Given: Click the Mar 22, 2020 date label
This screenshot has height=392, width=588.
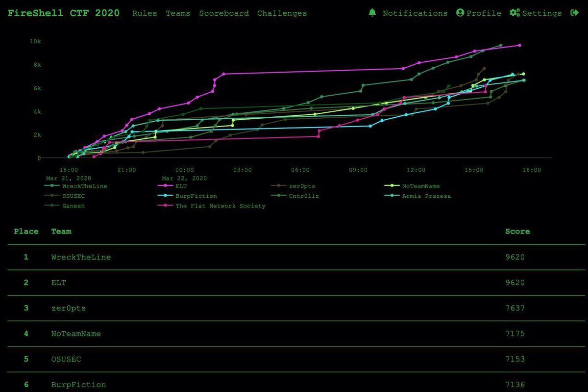Looking at the screenshot, I should click(x=184, y=178).
